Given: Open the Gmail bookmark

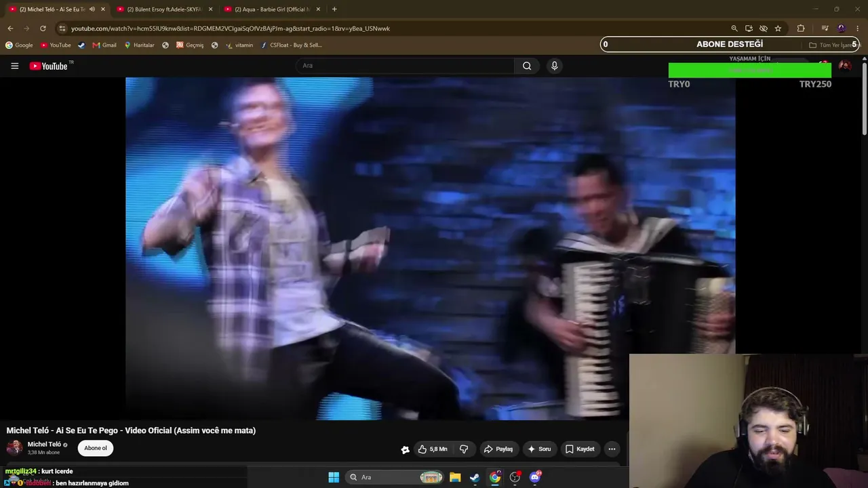Looking at the screenshot, I should coord(104,45).
